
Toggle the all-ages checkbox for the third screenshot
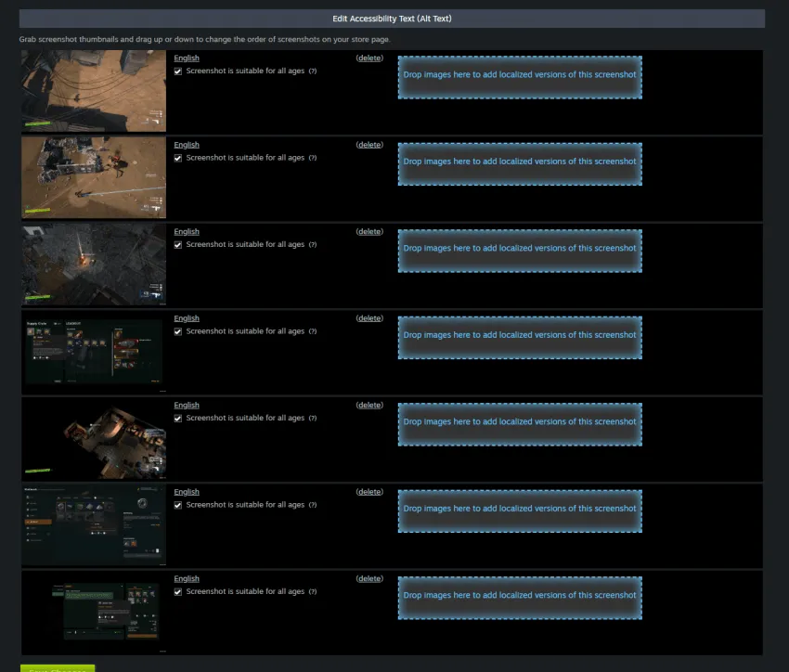pyautogui.click(x=177, y=245)
